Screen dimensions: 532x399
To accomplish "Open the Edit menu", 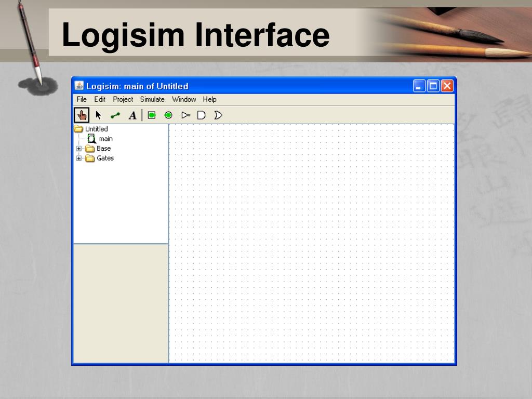I will coord(100,99).
